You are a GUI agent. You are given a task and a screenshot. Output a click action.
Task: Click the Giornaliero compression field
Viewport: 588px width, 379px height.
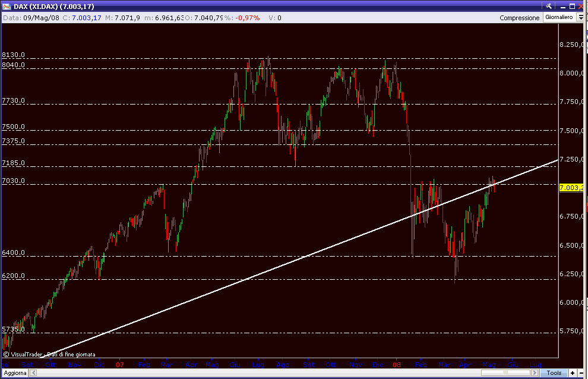pos(559,18)
